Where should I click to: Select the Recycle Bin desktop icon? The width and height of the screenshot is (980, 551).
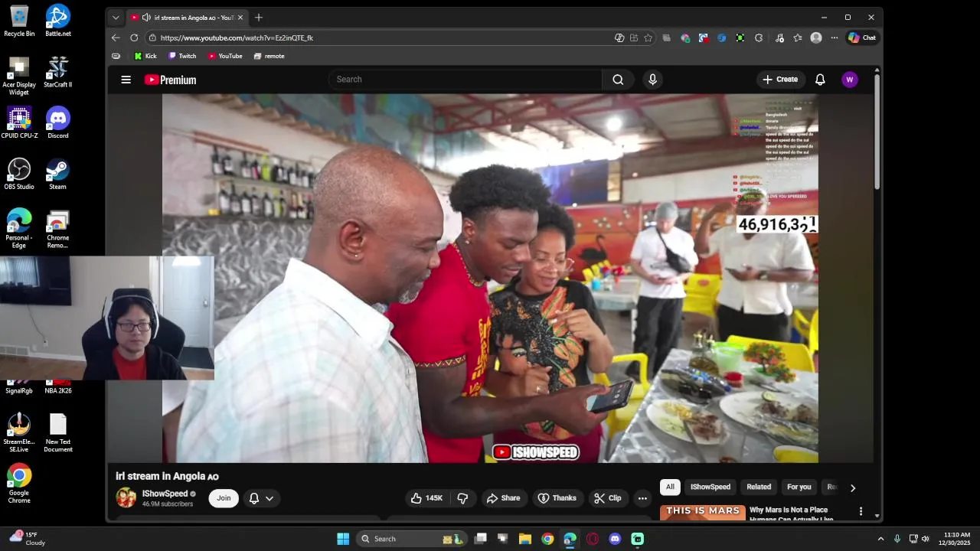(x=19, y=21)
